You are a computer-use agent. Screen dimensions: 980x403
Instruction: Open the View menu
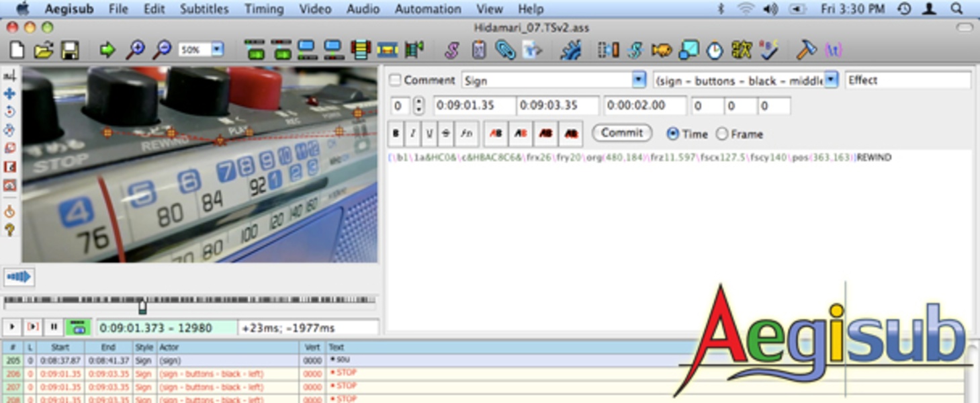pyautogui.click(x=490, y=9)
